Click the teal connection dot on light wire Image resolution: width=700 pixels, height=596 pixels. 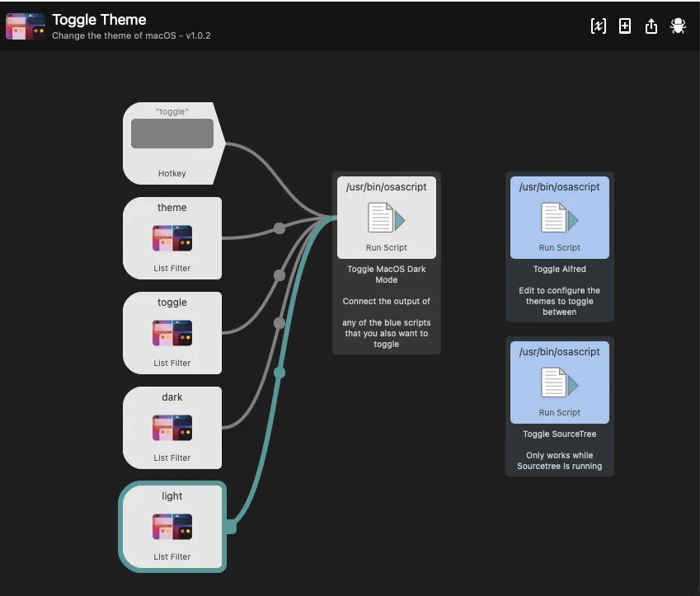point(279,373)
